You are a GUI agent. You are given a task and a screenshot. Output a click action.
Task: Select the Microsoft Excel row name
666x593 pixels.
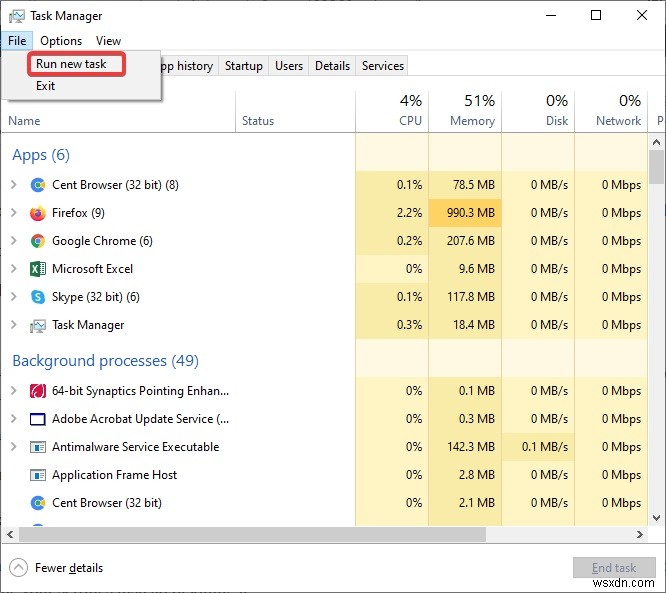tap(92, 269)
